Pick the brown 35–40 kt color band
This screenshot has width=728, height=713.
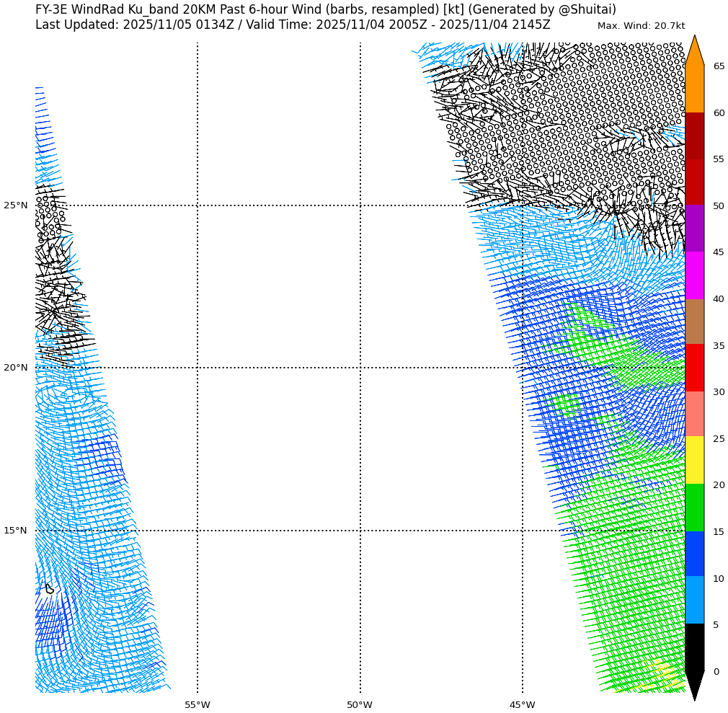694,322
